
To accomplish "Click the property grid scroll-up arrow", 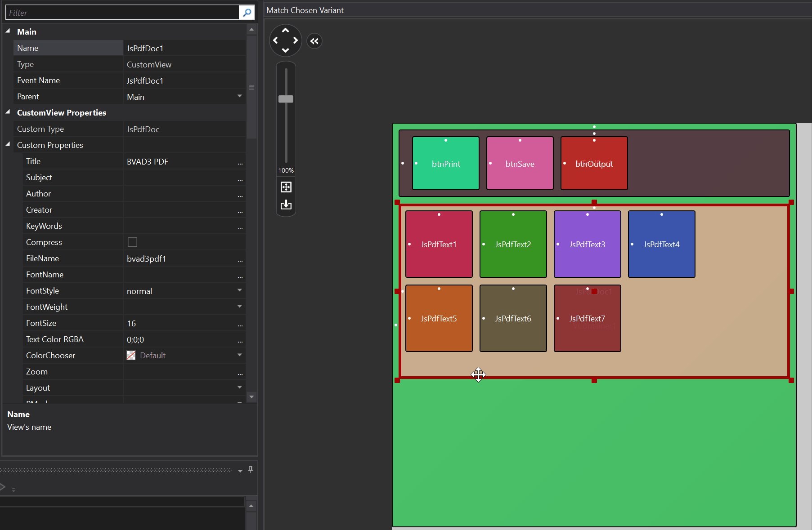I will (251, 30).
